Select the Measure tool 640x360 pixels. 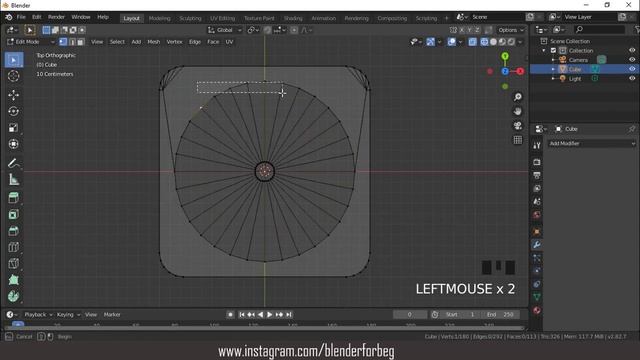[x=13, y=179]
